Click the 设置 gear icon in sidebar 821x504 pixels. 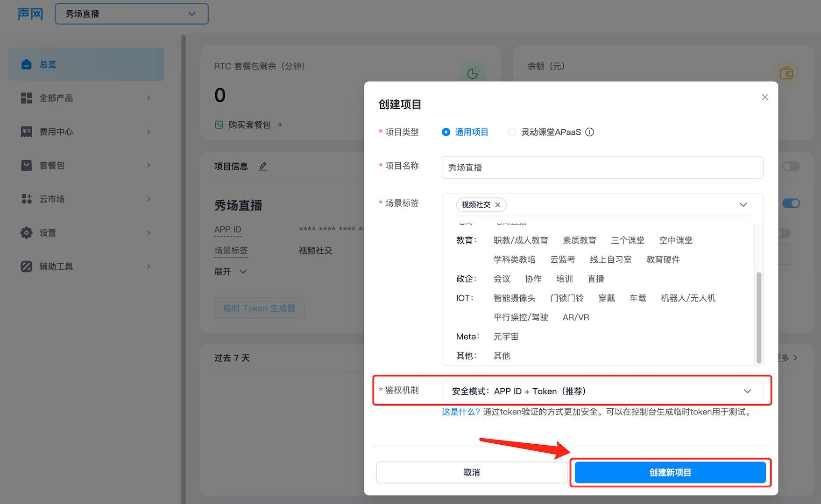[27, 233]
